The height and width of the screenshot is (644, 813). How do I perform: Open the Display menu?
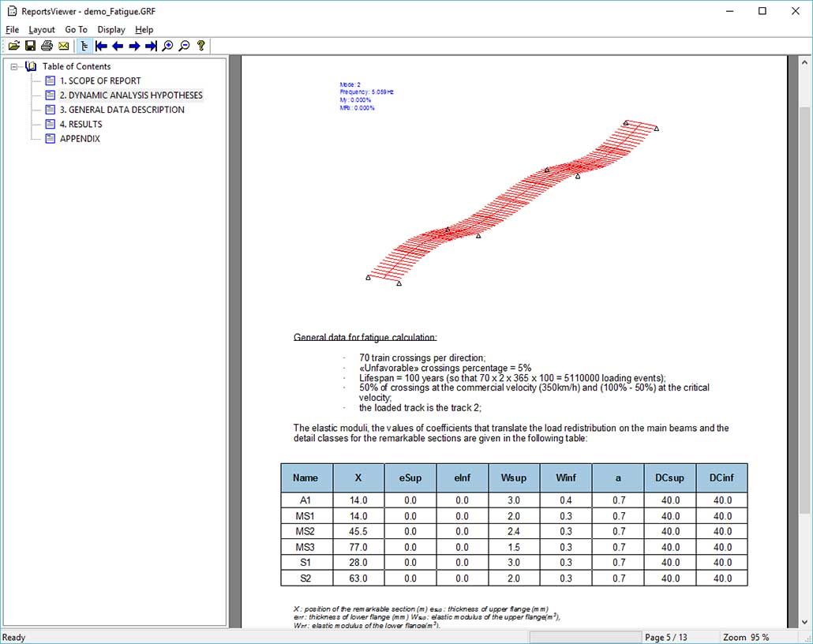tap(111, 29)
